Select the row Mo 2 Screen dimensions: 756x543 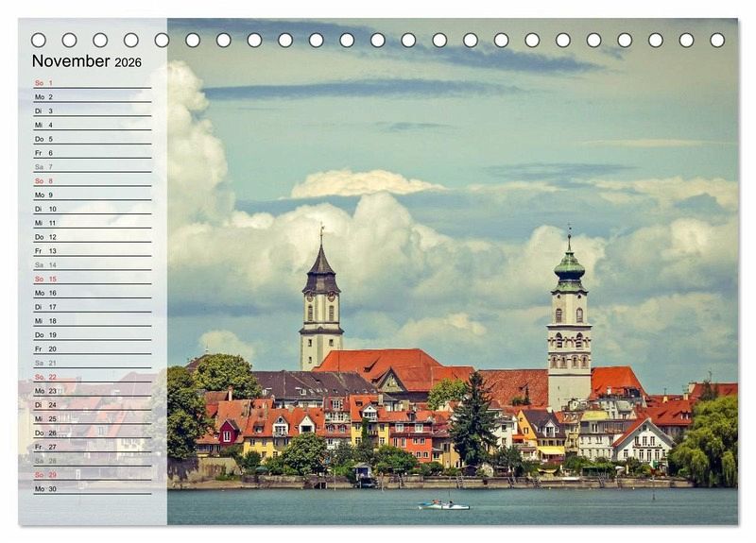[92, 97]
